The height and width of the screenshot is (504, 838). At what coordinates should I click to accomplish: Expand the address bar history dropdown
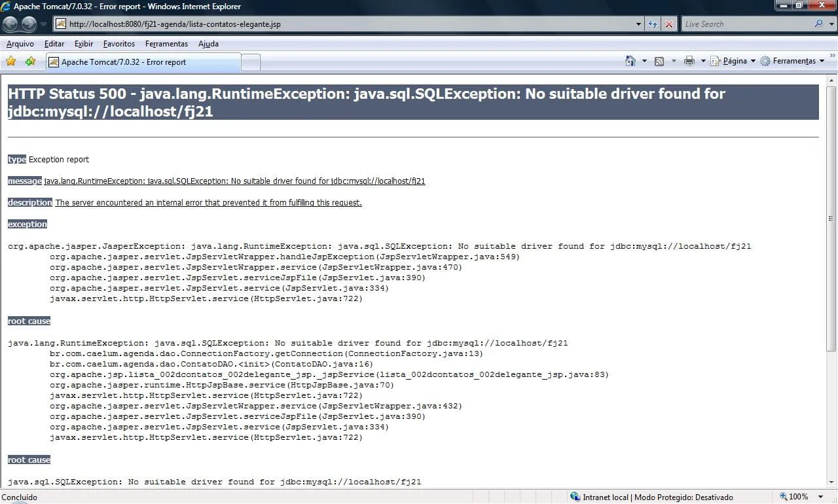point(639,24)
